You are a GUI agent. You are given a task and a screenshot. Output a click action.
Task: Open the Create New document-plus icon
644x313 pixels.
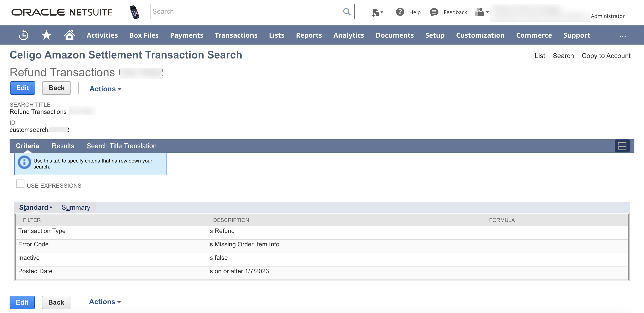[x=377, y=12]
